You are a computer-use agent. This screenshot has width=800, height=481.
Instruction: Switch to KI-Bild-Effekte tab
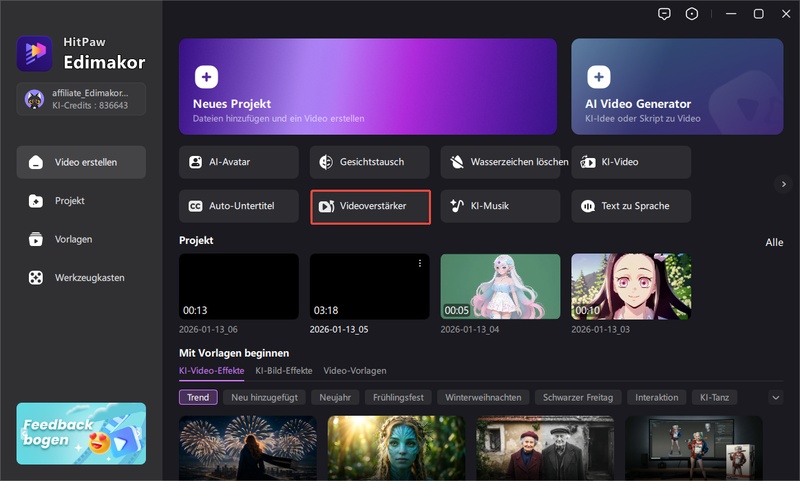click(x=284, y=371)
